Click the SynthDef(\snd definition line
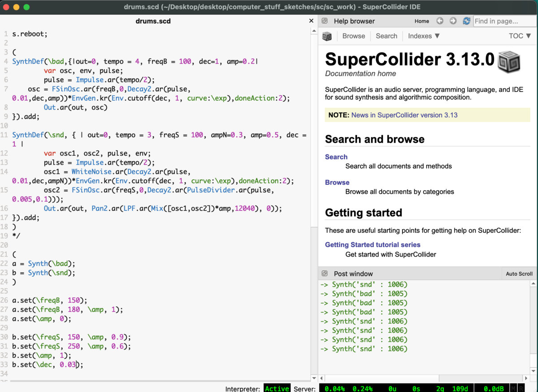The image size is (538, 392). 159,139
